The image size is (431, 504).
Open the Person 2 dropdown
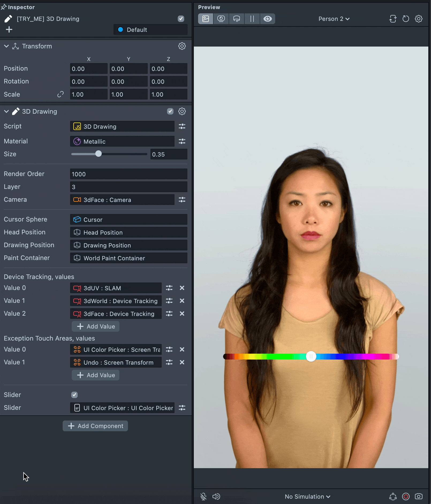[x=334, y=19]
